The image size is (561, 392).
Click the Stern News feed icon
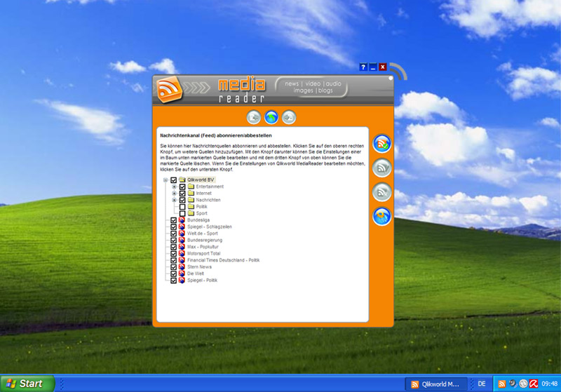182,266
